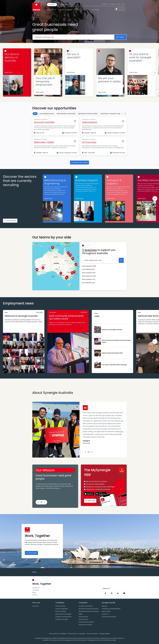Favorite the Boilermaker | Welder job
159x644 pixels.
coord(75,141)
